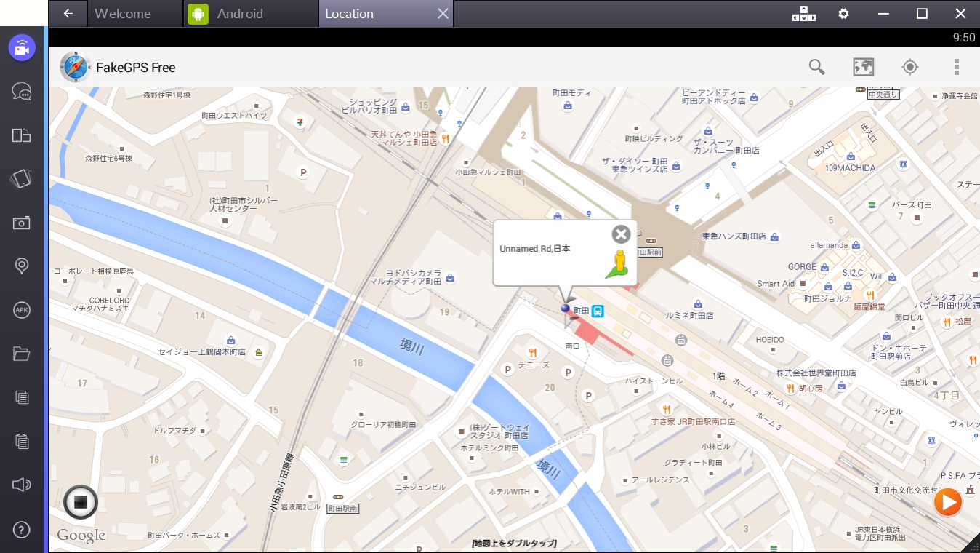Open the folder sidebar icon

point(22,354)
